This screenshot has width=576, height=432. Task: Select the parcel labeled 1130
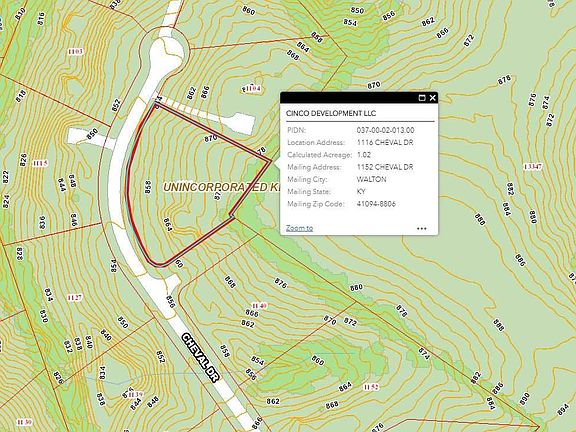click(24, 422)
